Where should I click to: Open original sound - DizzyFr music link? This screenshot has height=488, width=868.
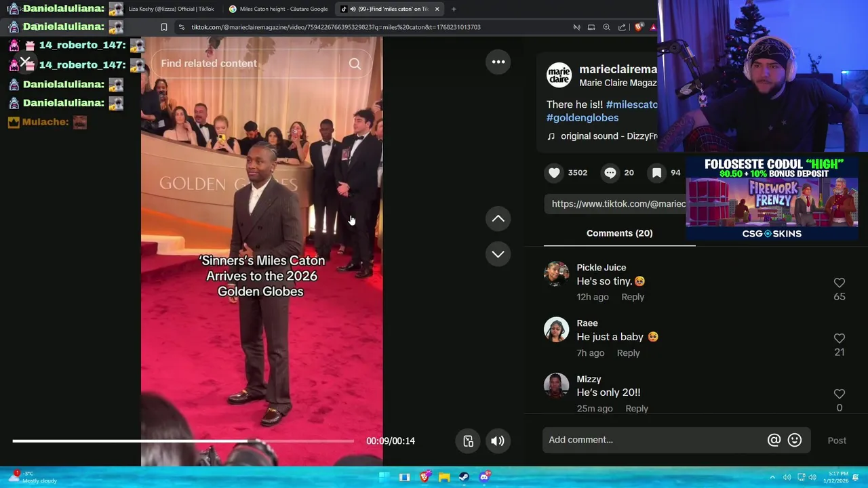[x=609, y=136]
